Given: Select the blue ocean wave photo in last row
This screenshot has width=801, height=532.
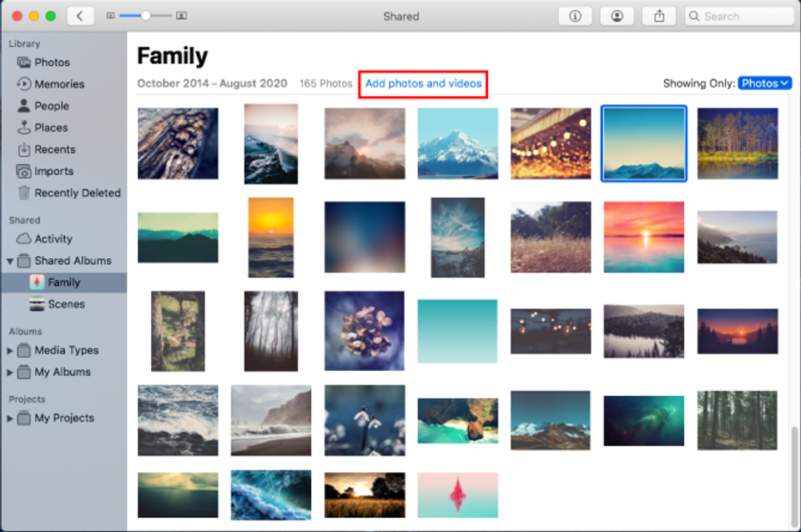Looking at the screenshot, I should 270,495.
